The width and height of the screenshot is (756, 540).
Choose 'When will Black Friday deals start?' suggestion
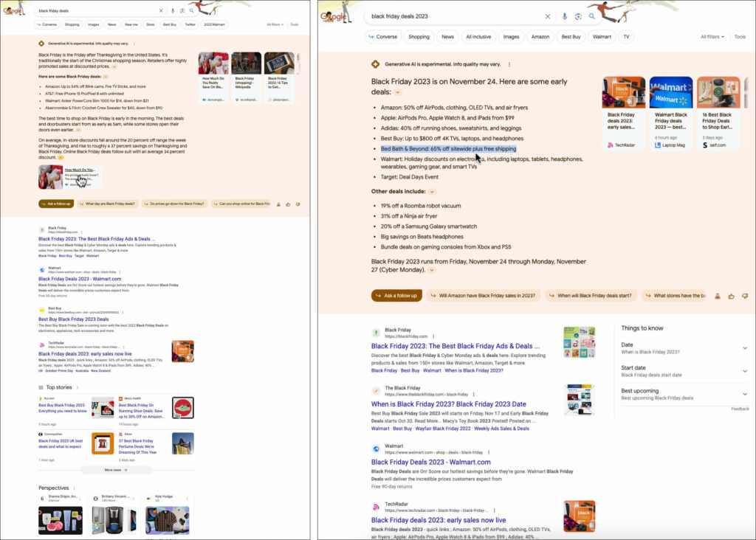[590, 296]
